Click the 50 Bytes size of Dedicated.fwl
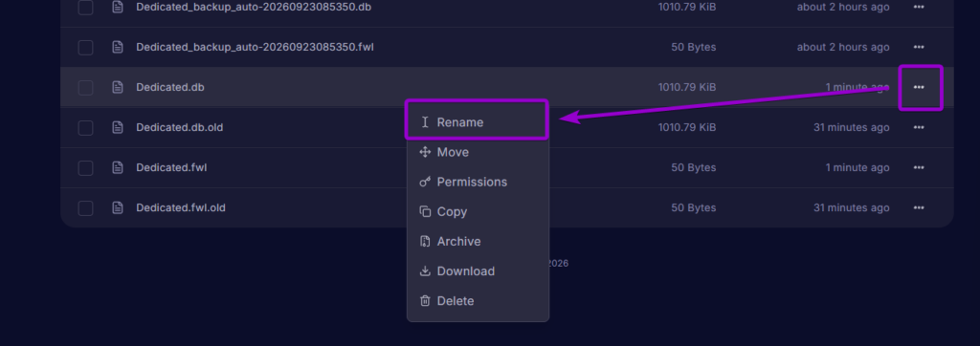This screenshot has width=980, height=346. coord(694,167)
